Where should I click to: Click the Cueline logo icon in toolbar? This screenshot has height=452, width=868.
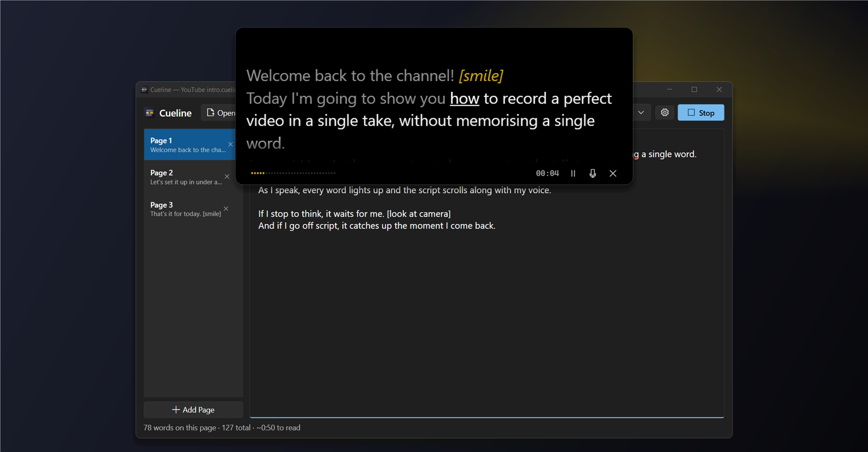tap(150, 113)
